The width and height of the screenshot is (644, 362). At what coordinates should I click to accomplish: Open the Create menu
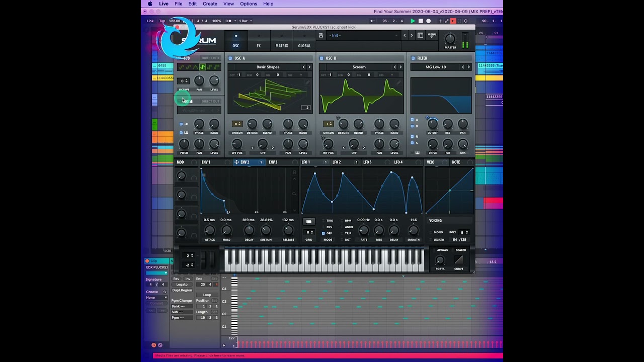pyautogui.click(x=210, y=4)
